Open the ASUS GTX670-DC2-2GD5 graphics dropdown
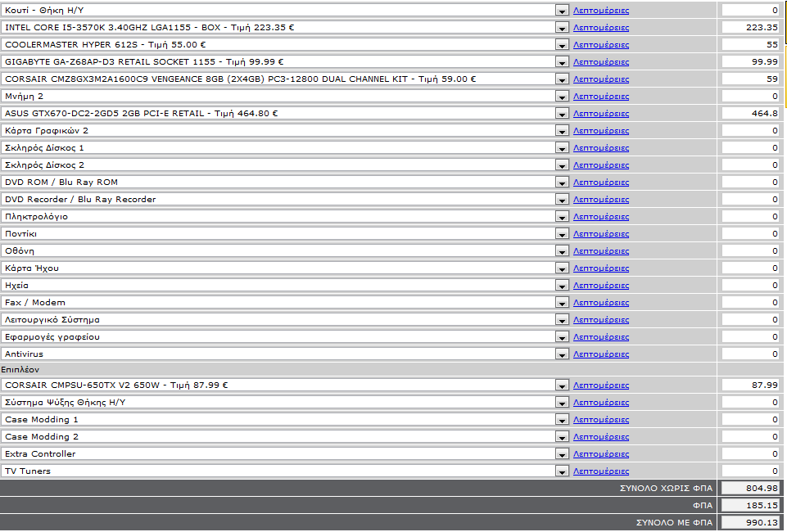787x532 pixels. click(x=285, y=113)
